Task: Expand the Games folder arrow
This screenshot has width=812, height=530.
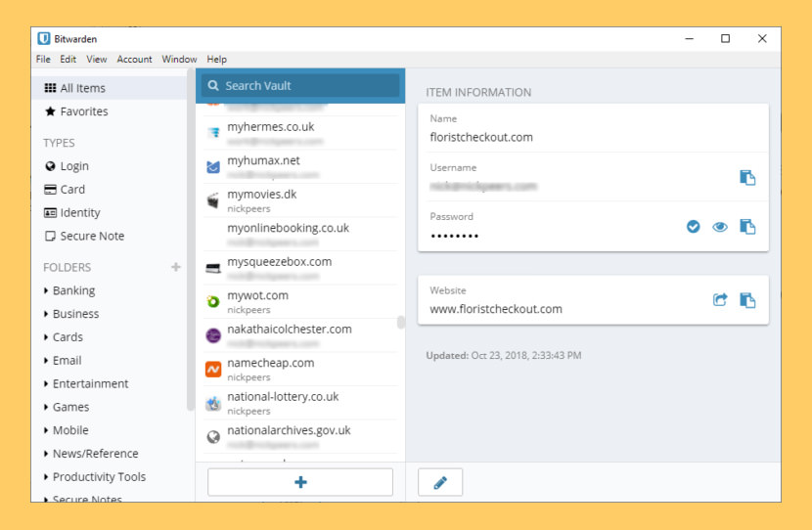Action: 46,407
